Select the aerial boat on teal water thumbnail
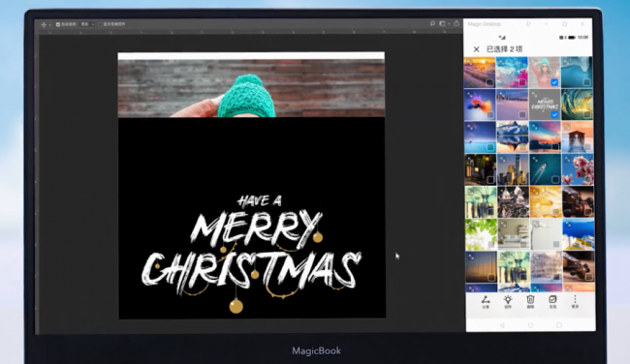The height and width of the screenshot is (364, 630). 546,169
